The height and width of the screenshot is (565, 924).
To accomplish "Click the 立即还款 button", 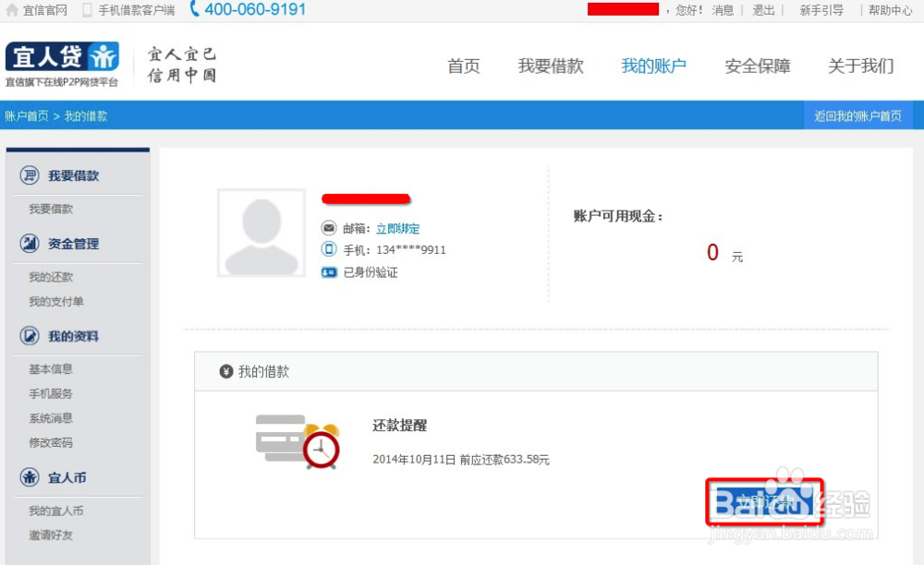I will click(764, 502).
